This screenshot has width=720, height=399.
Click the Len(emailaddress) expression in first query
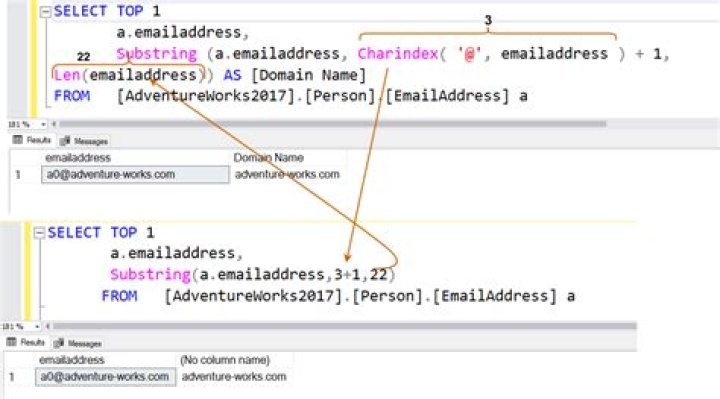pos(128,75)
